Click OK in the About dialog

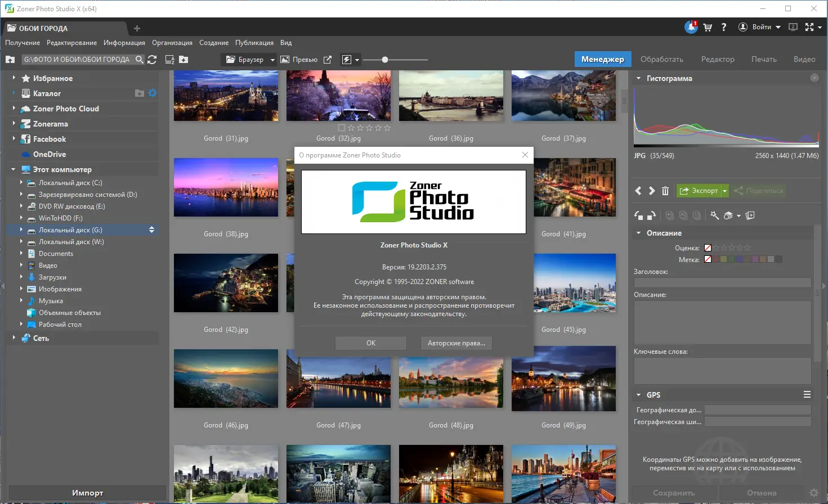click(371, 343)
